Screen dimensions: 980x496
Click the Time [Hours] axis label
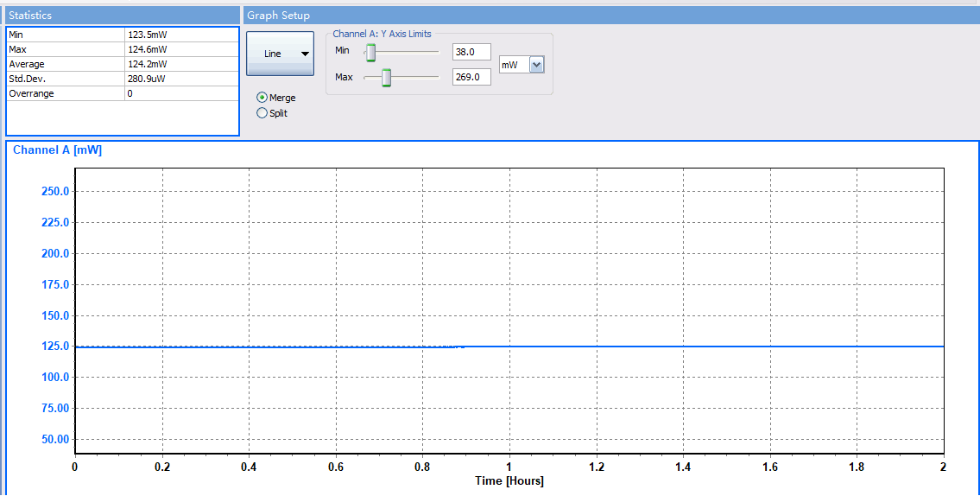(x=509, y=481)
